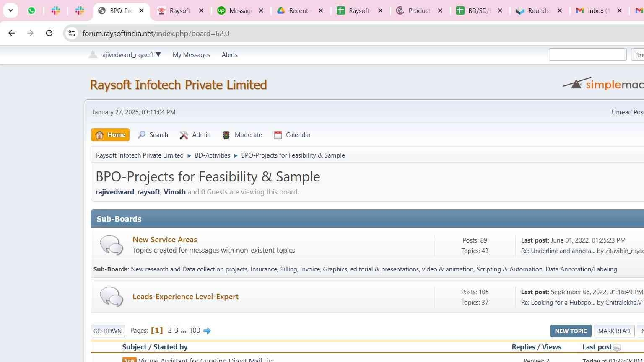This screenshot has width=644, height=362.
Task: Go to the forum Home
Action: click(x=110, y=135)
